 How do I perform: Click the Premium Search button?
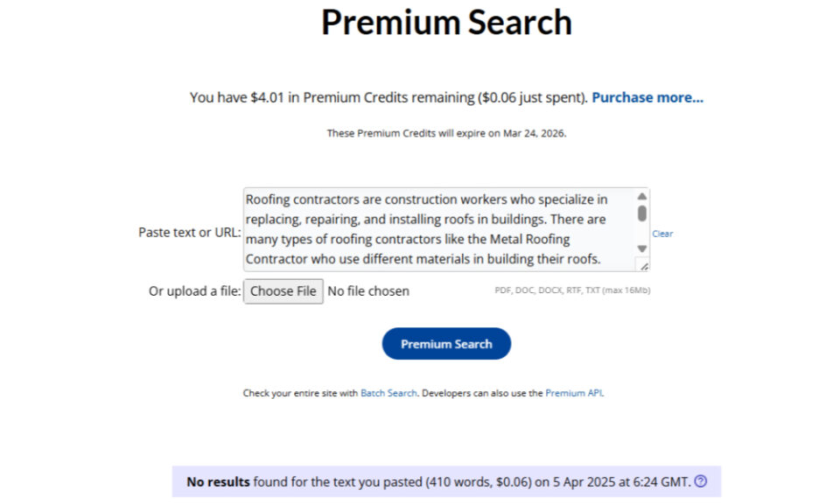tap(446, 343)
